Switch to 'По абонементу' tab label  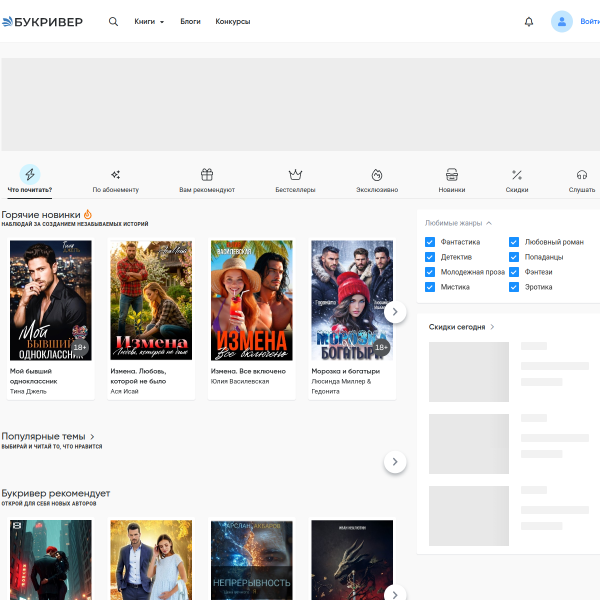coord(116,189)
